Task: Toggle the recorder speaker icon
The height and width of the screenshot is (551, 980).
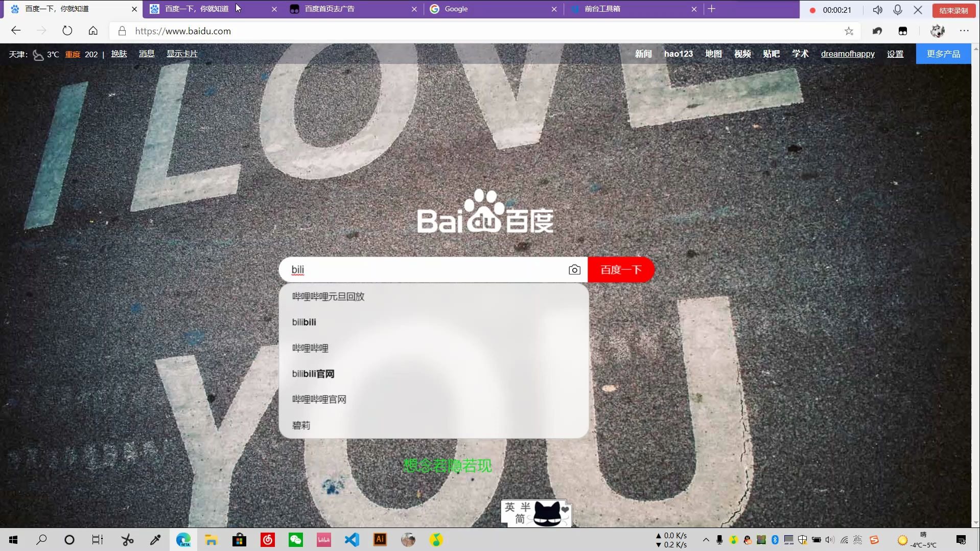Action: point(877,10)
